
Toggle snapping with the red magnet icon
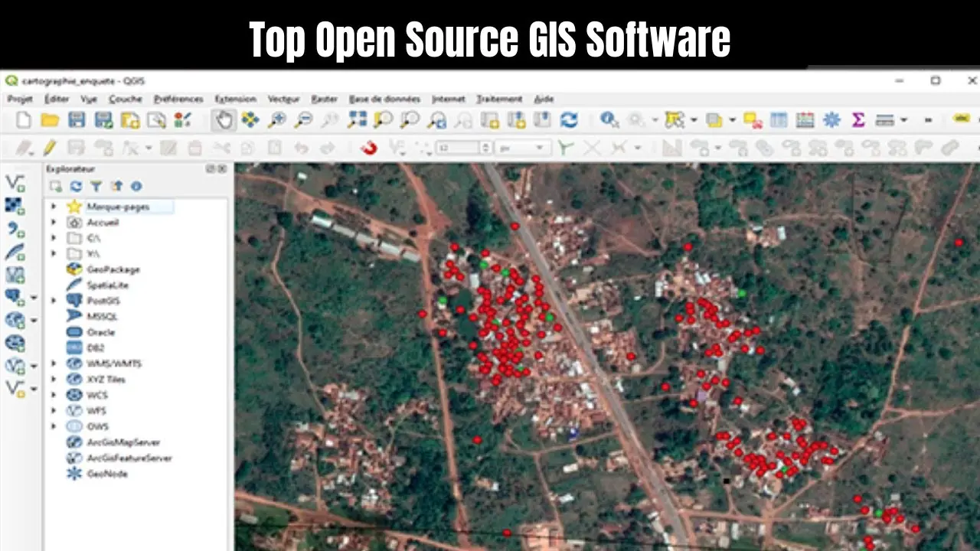(370, 147)
